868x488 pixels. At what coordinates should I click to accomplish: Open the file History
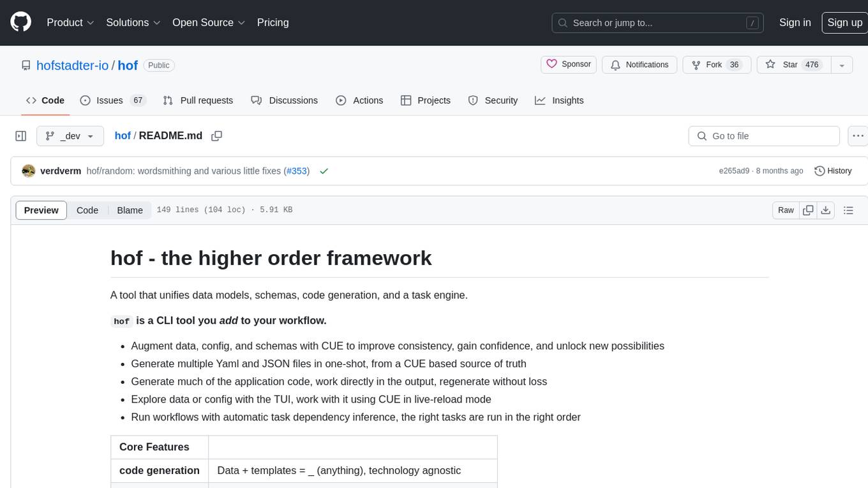(833, 171)
